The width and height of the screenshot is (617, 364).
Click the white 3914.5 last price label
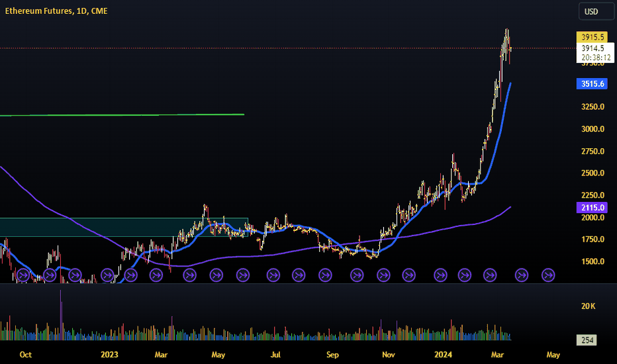pos(593,48)
